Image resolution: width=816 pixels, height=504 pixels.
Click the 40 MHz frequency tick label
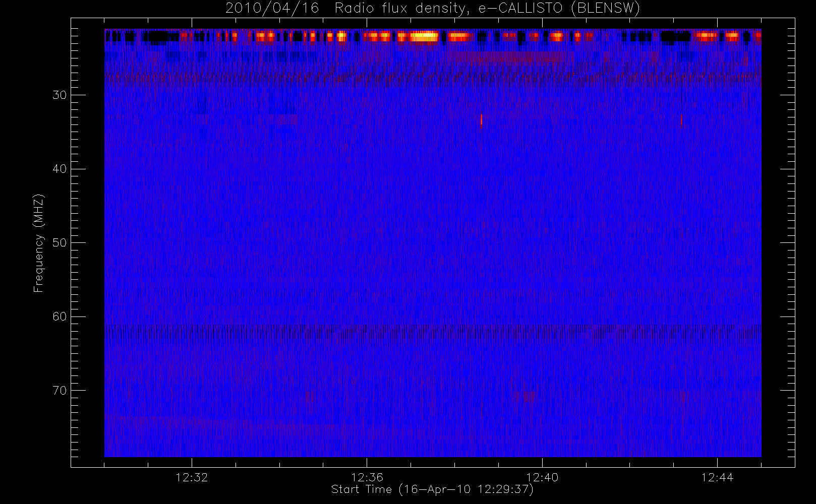click(60, 169)
